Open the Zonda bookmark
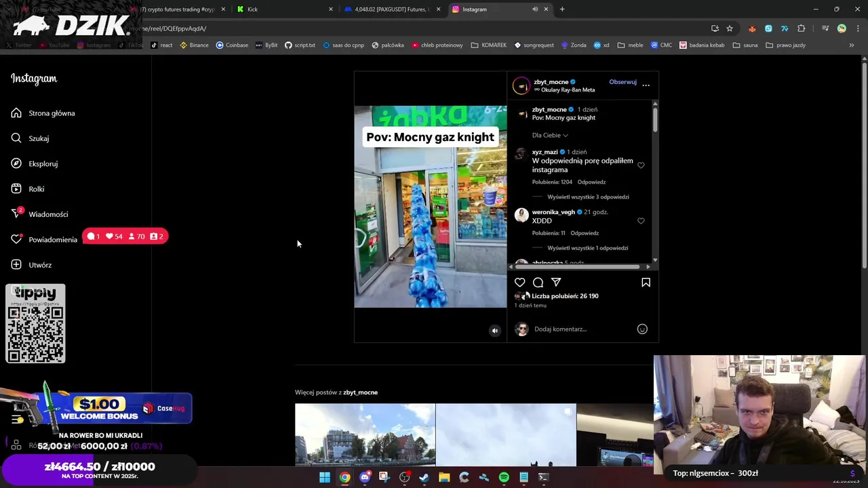Screen dimensions: 868x488 574,45
